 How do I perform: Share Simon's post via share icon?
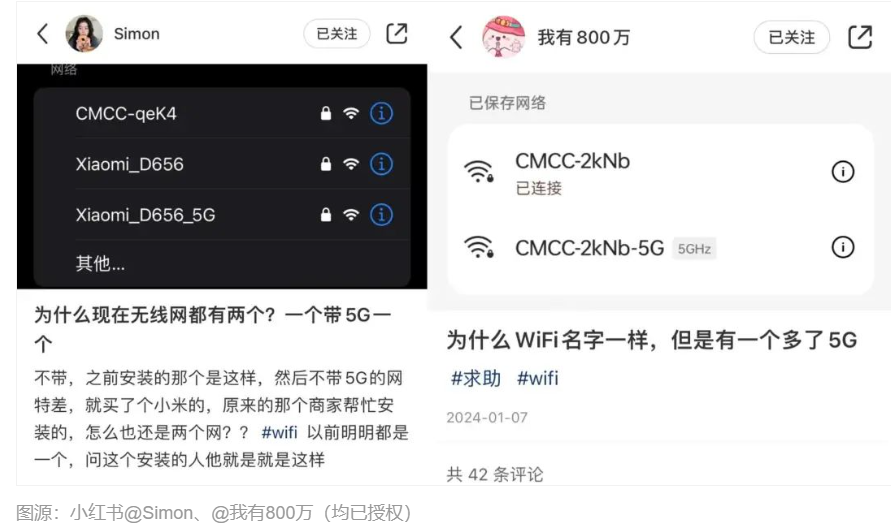(397, 34)
